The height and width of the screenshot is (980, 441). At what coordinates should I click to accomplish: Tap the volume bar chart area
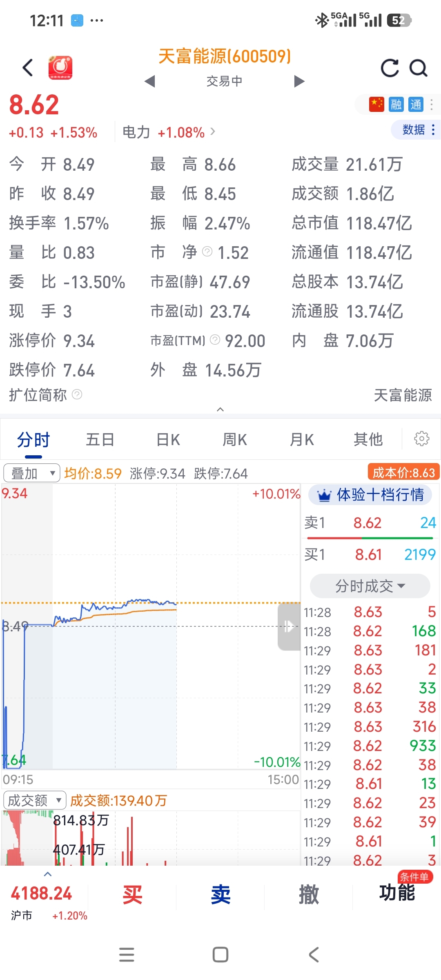[151, 838]
